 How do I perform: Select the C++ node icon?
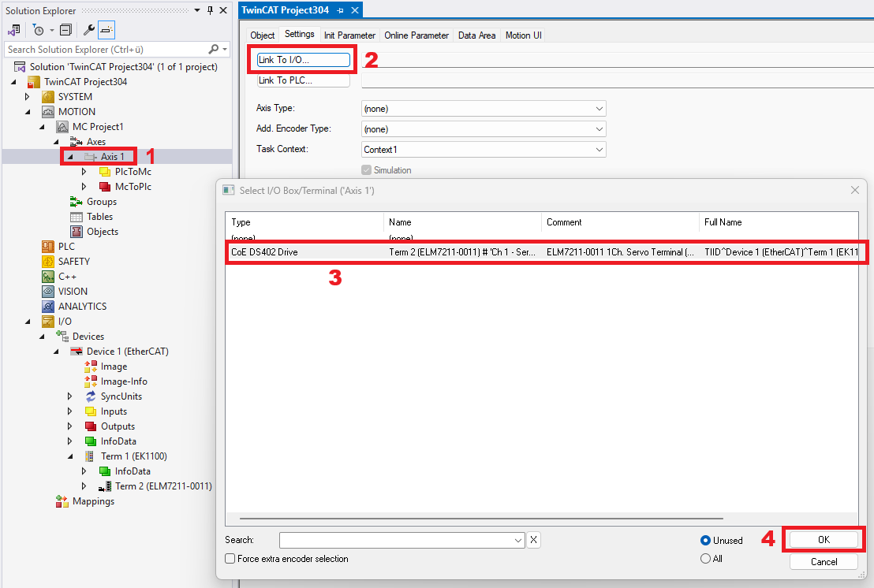point(48,276)
